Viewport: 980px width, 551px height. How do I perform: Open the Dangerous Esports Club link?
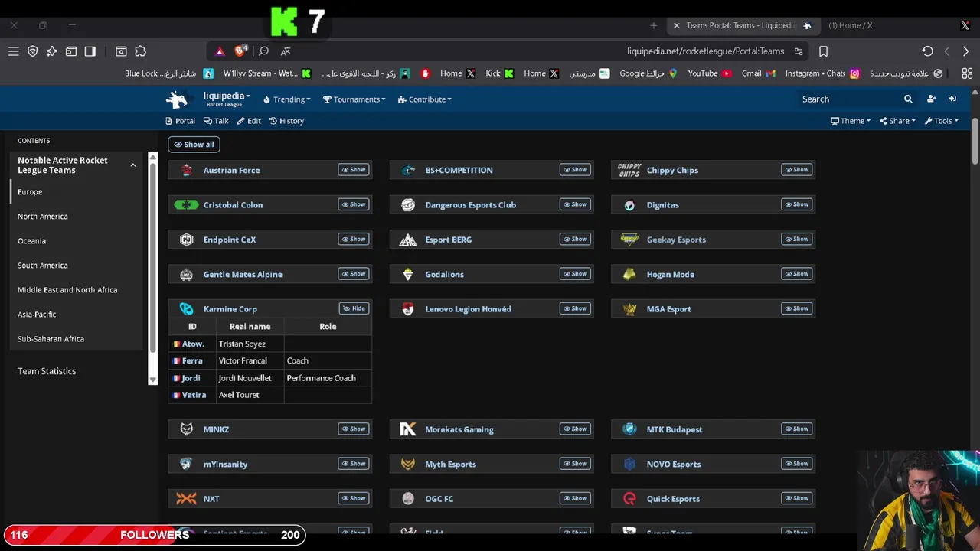[470, 205]
